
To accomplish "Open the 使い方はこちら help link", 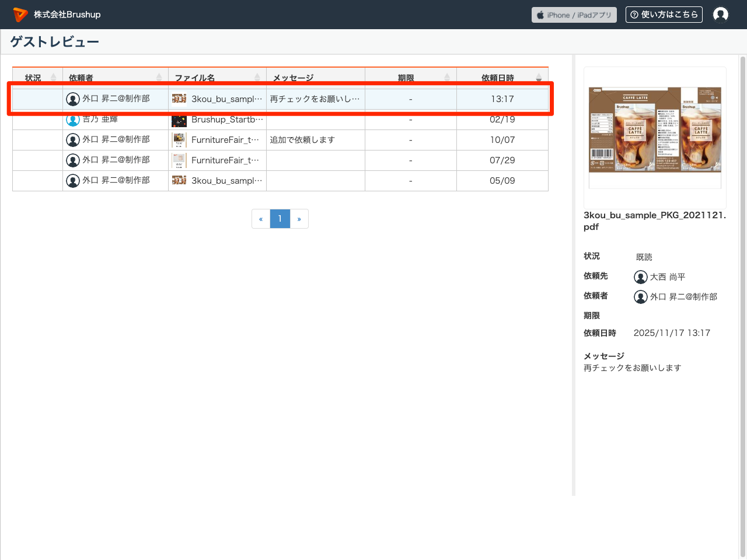I will pyautogui.click(x=664, y=15).
